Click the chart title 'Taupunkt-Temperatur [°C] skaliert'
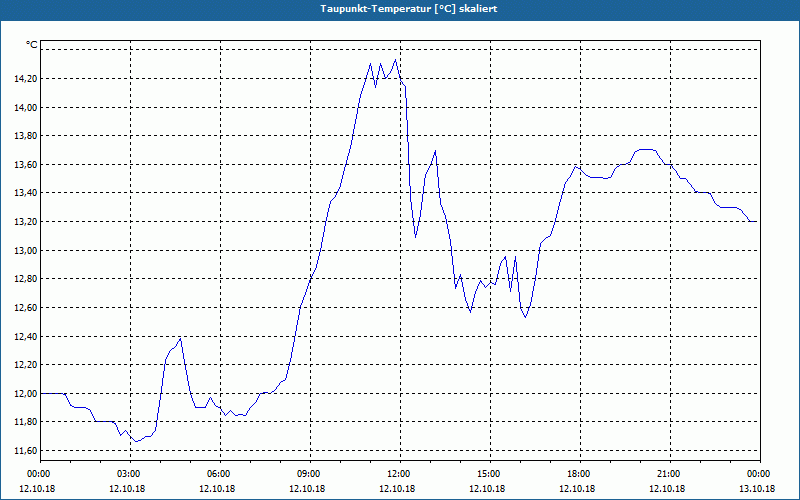 (x=409, y=9)
